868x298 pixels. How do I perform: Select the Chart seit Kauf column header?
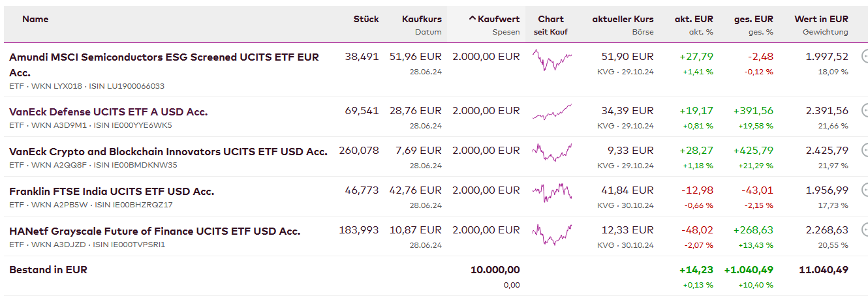pos(551,19)
